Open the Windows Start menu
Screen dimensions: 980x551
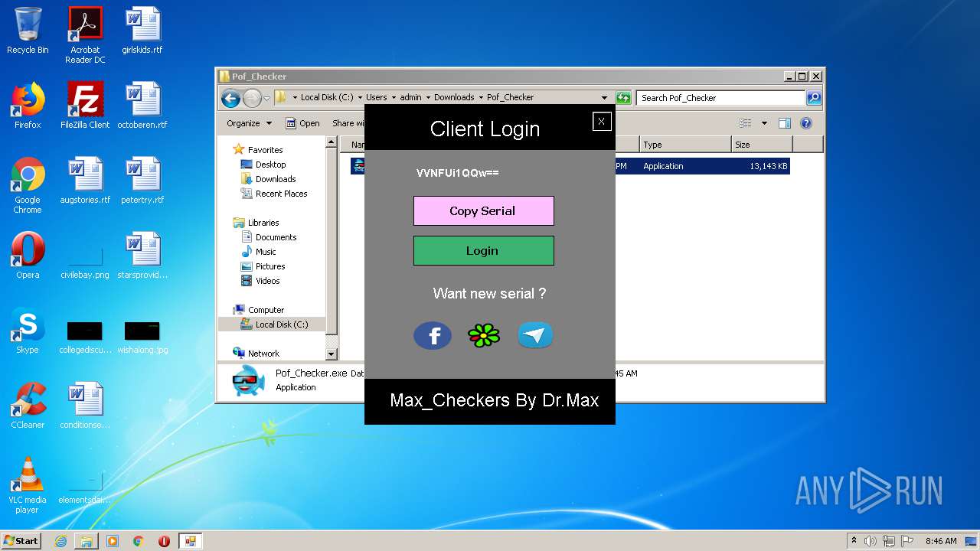tap(21, 540)
